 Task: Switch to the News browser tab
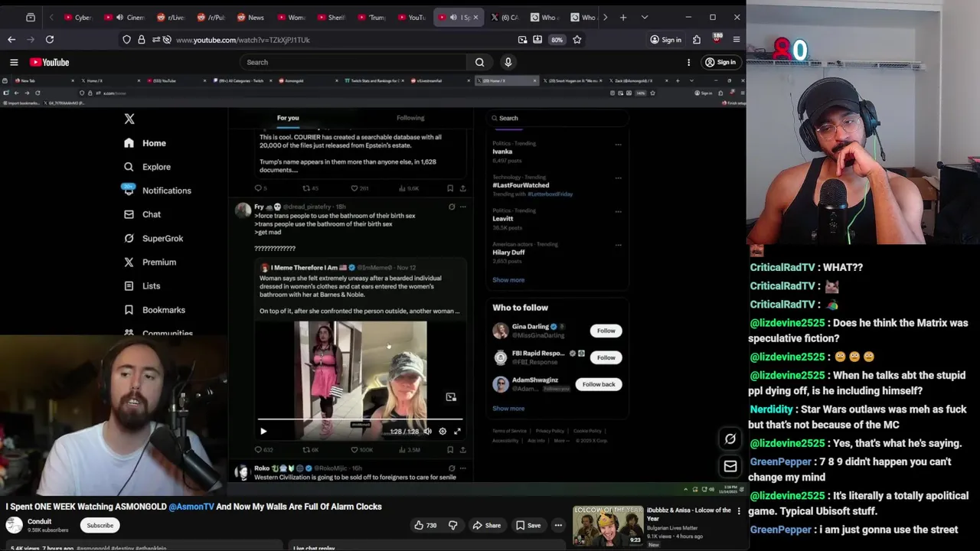pos(250,17)
